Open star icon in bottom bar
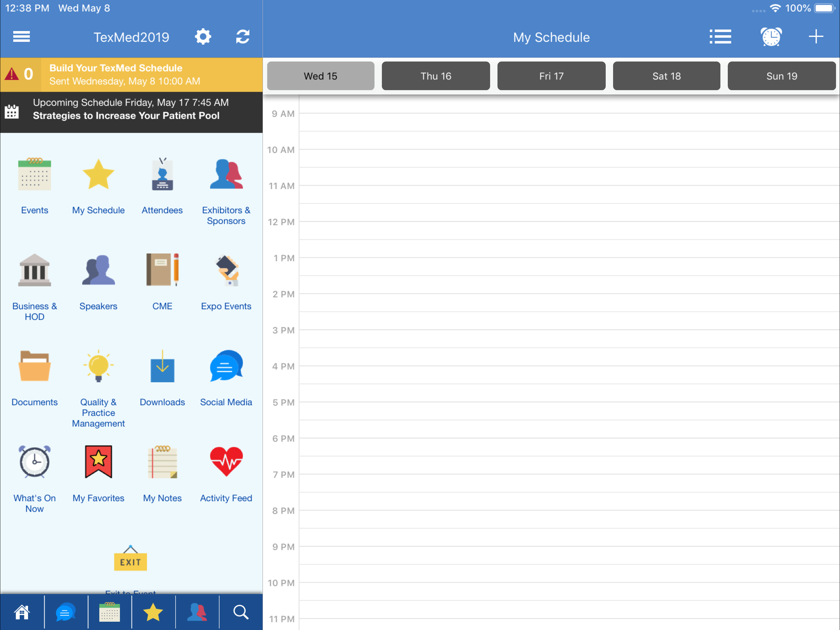This screenshot has width=840, height=630. 153,612
